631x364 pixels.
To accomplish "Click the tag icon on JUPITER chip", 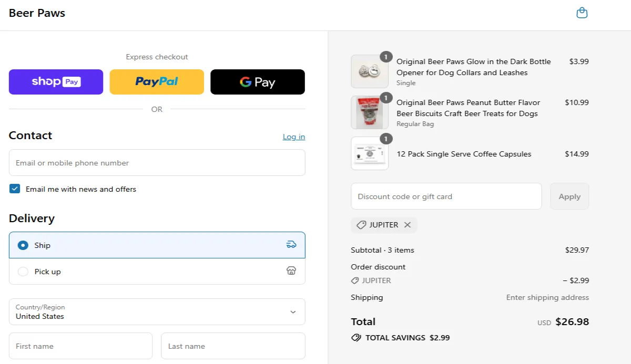I will (361, 225).
